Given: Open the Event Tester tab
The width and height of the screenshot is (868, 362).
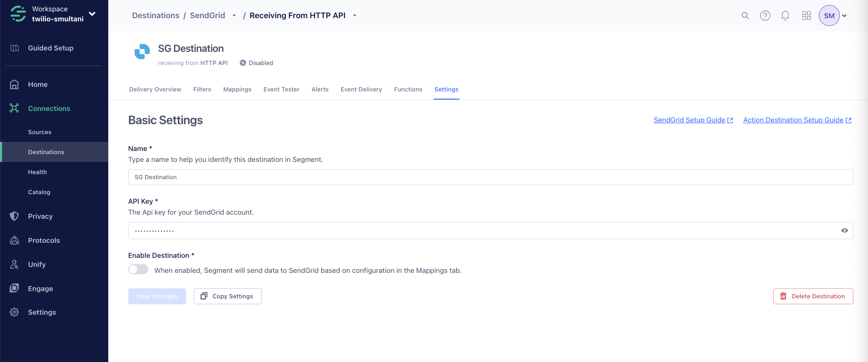Looking at the screenshot, I should pos(282,90).
